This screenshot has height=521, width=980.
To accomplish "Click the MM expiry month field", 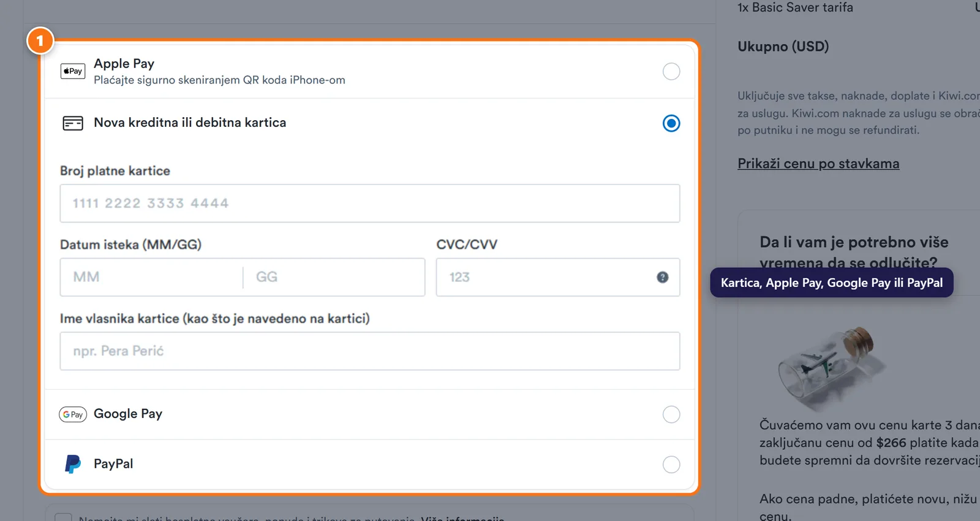I will point(151,277).
